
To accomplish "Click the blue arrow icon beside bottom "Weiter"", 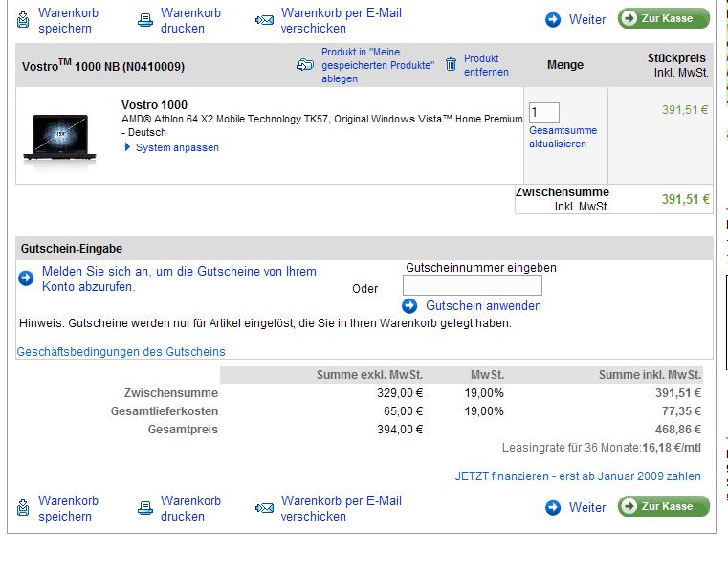I will pyautogui.click(x=553, y=508).
